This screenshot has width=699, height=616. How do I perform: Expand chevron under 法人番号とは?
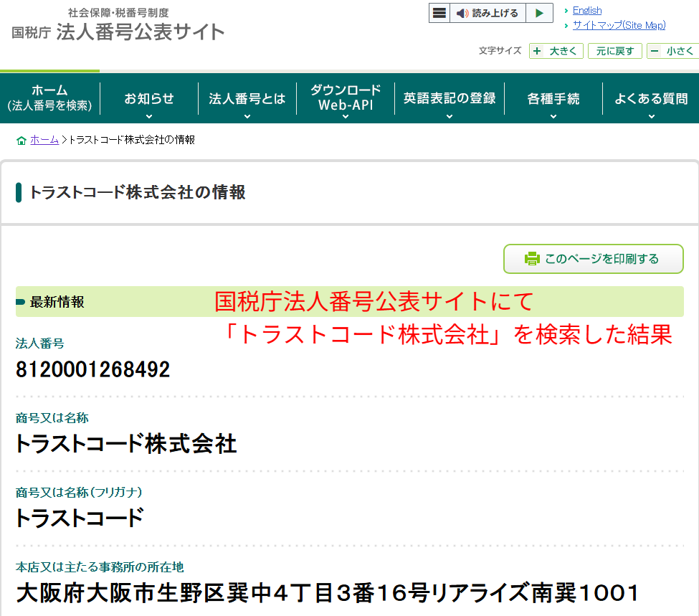point(247,116)
